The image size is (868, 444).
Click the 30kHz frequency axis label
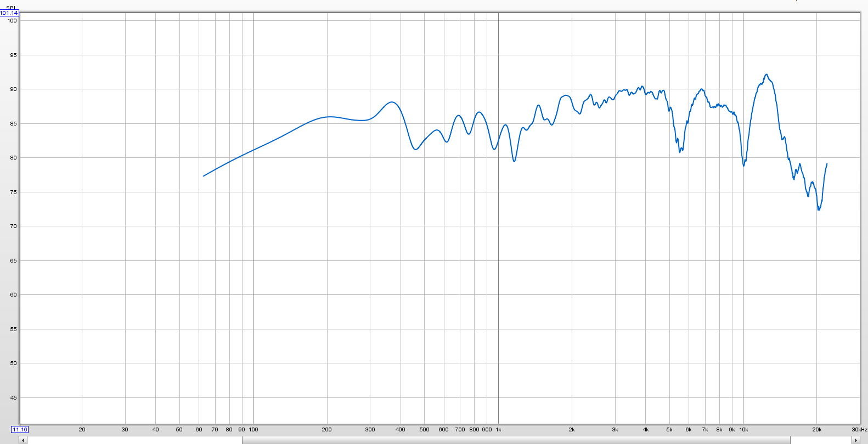coord(859,430)
